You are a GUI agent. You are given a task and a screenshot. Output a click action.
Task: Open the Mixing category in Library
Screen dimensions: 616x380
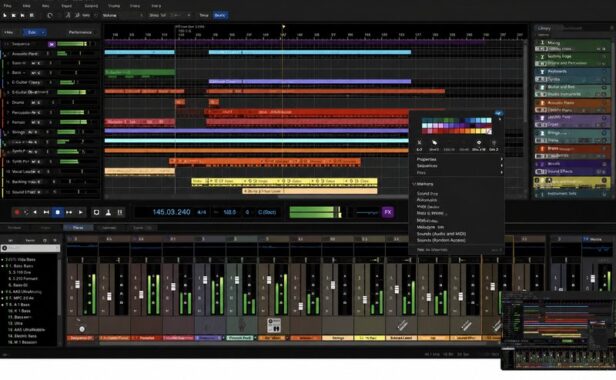pos(571,42)
